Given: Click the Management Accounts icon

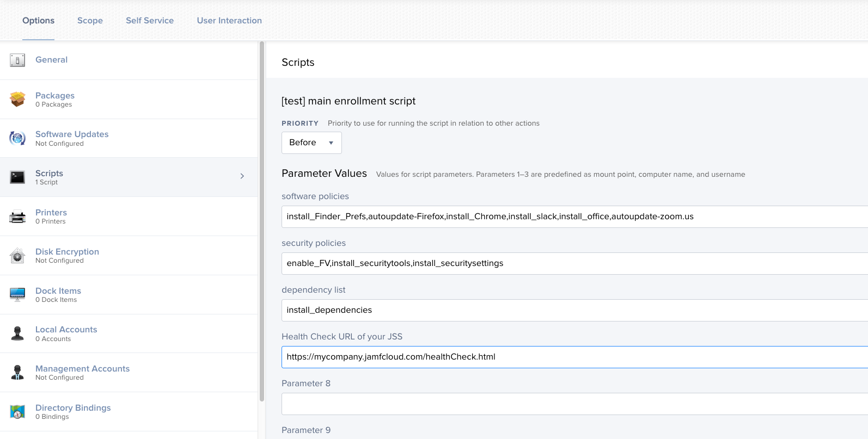Looking at the screenshot, I should 17,373.
